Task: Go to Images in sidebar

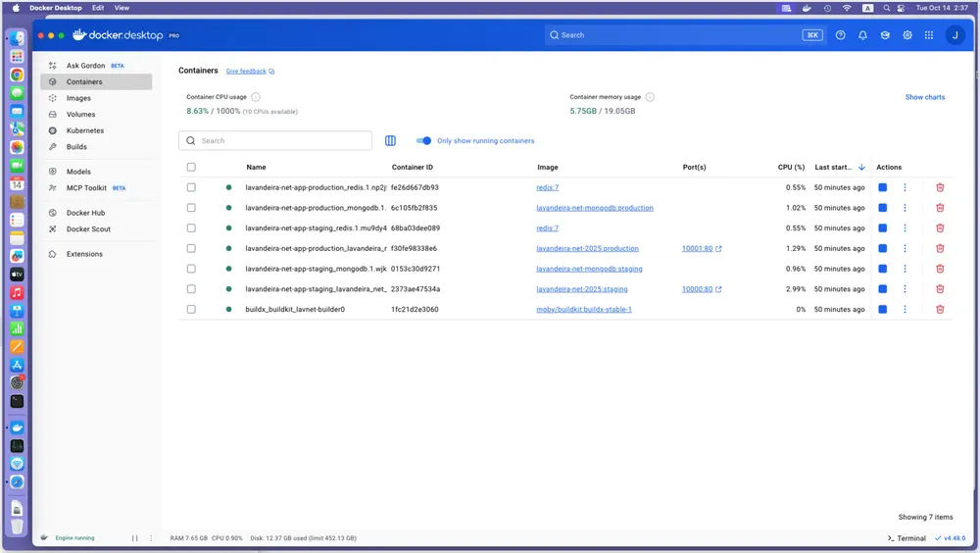Action: click(78, 98)
